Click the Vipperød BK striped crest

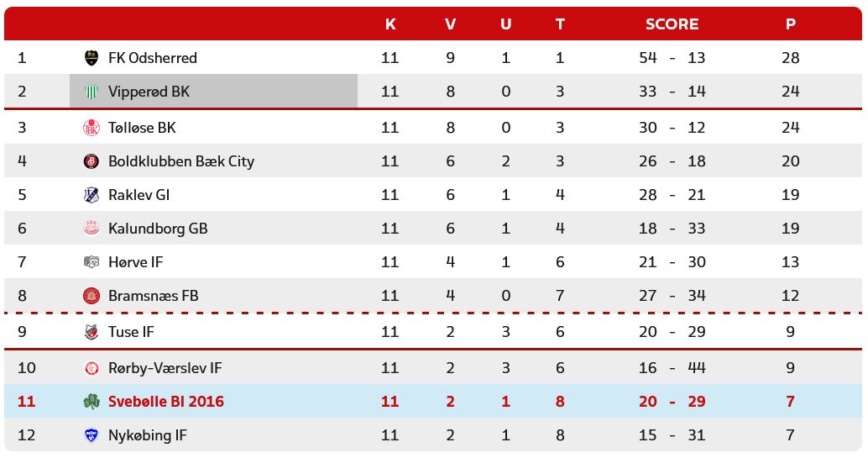(92, 92)
